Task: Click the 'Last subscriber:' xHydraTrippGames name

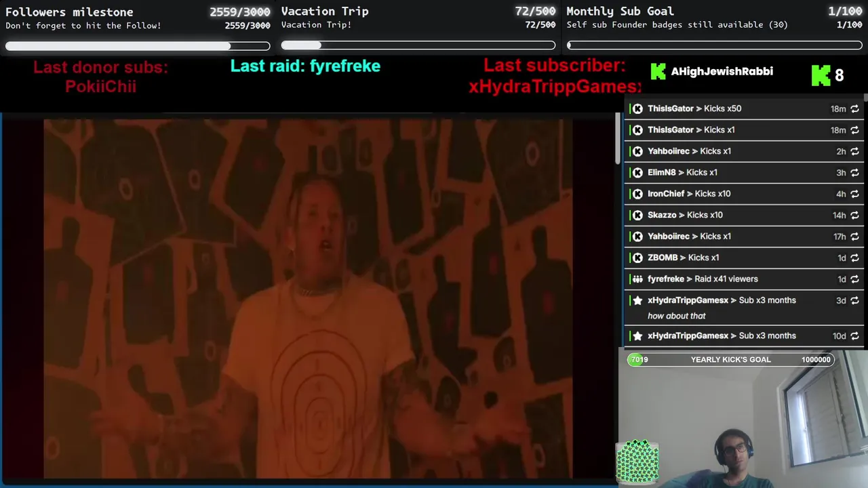Action: coord(555,87)
